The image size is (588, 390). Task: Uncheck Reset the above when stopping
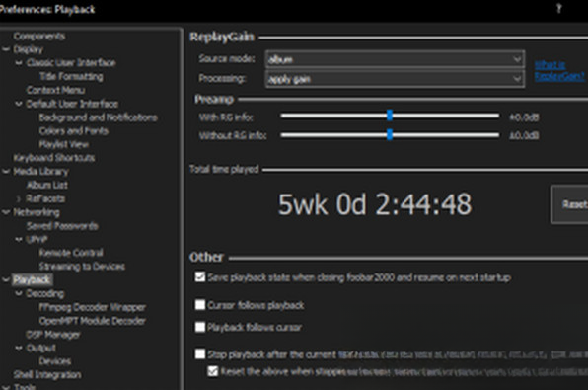click(213, 371)
